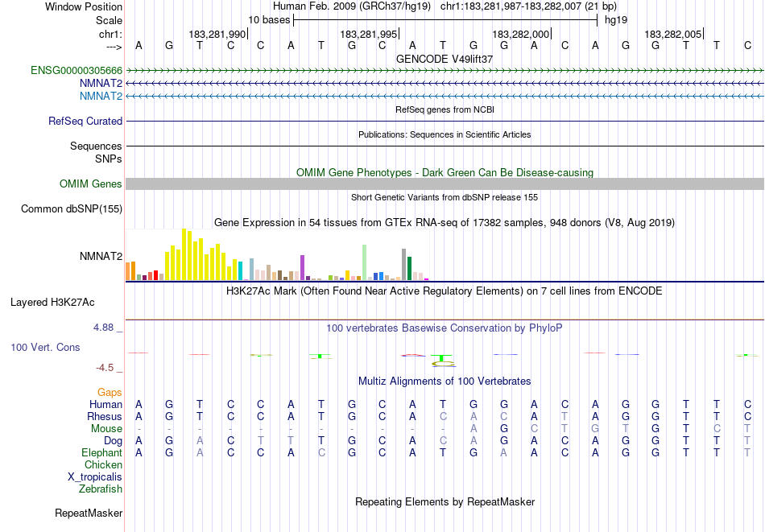Open GTEx NMNAT2 expression bar chart
765x532 pixels.
(277, 254)
